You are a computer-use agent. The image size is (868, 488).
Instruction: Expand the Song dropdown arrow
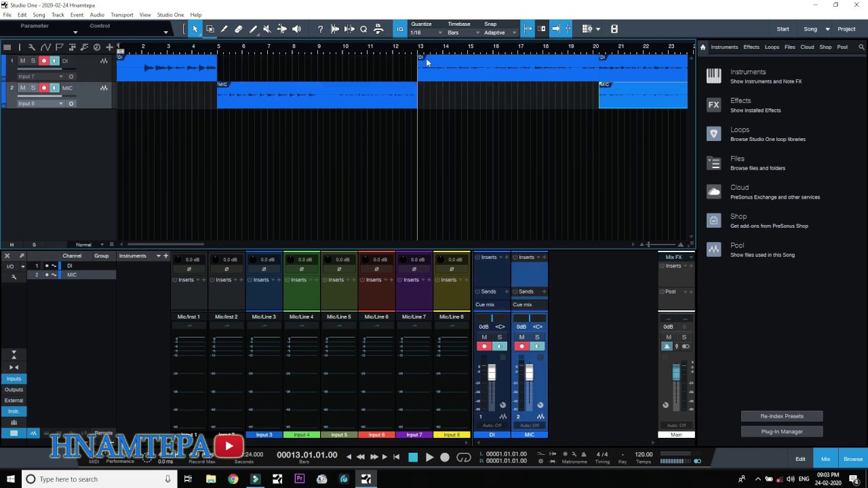[x=827, y=29]
